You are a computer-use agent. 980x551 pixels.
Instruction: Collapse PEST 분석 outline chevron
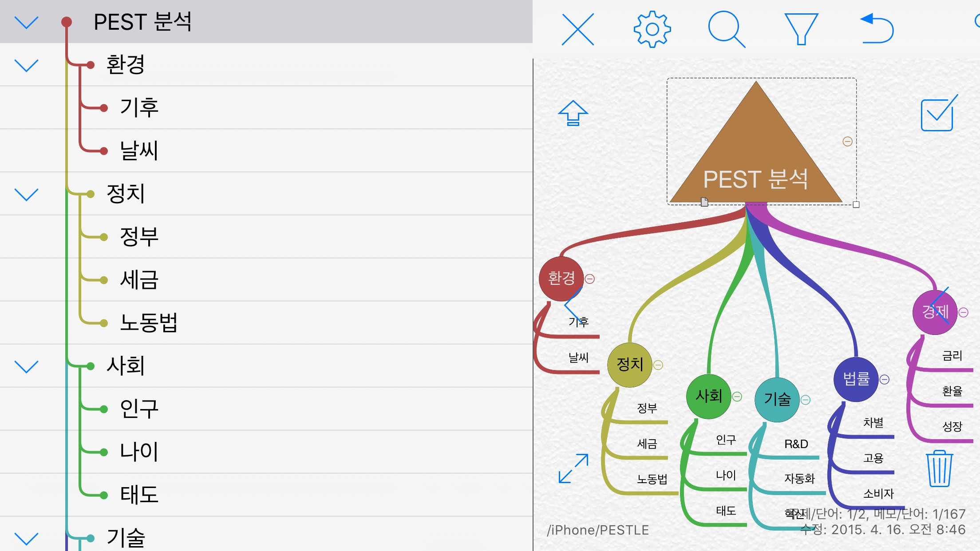point(27,22)
